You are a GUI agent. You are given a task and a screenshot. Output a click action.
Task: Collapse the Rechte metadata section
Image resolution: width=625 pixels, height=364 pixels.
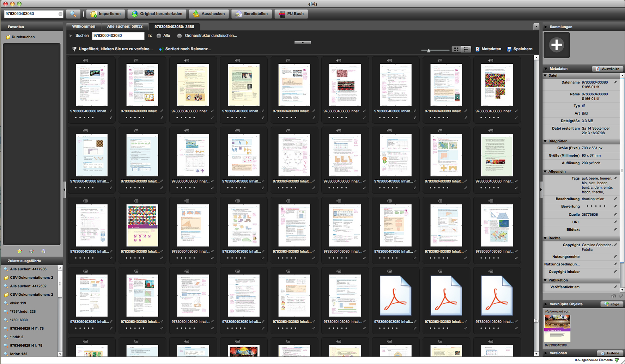(545, 238)
